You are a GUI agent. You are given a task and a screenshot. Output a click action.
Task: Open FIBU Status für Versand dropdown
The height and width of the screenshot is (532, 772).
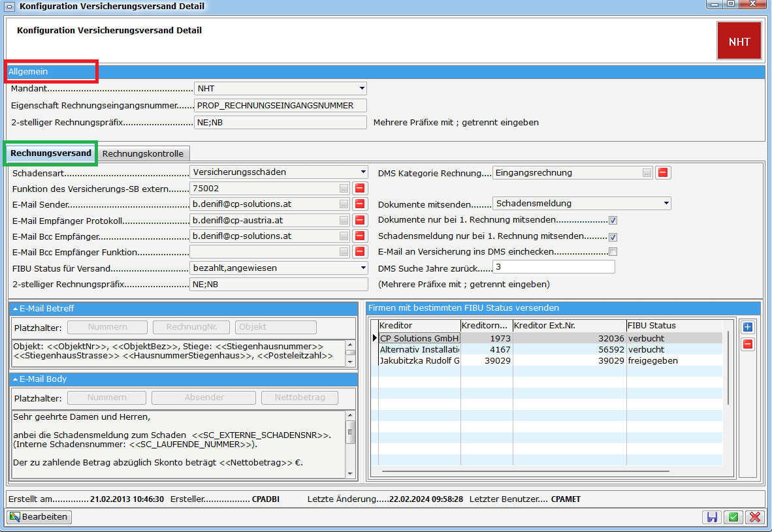point(362,268)
